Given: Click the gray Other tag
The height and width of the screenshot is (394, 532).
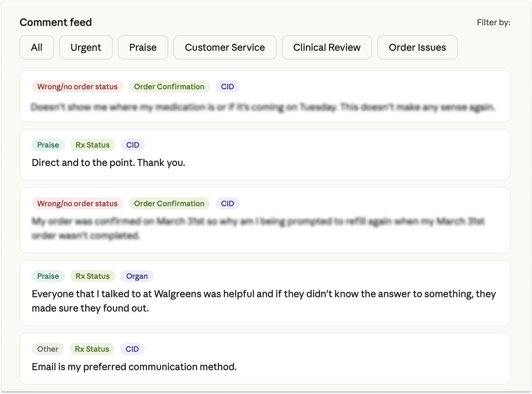Looking at the screenshot, I should (48, 349).
